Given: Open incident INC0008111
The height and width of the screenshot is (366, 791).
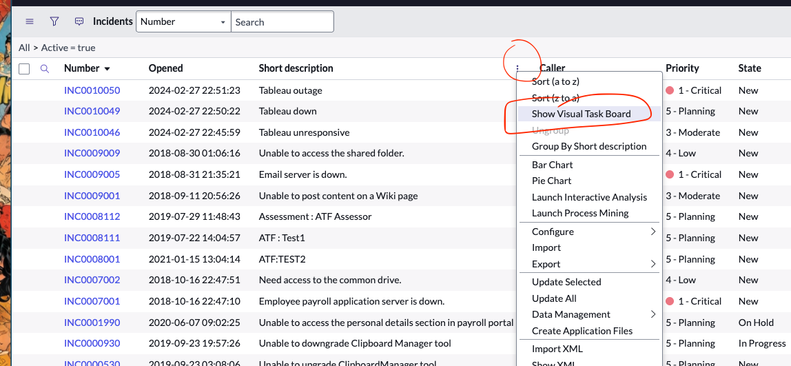Looking at the screenshot, I should pos(92,238).
